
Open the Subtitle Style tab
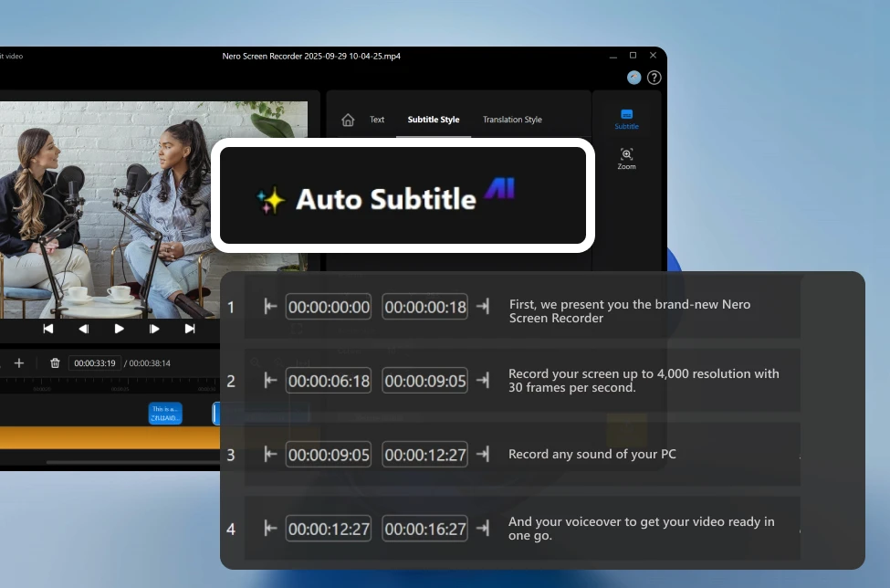point(434,120)
